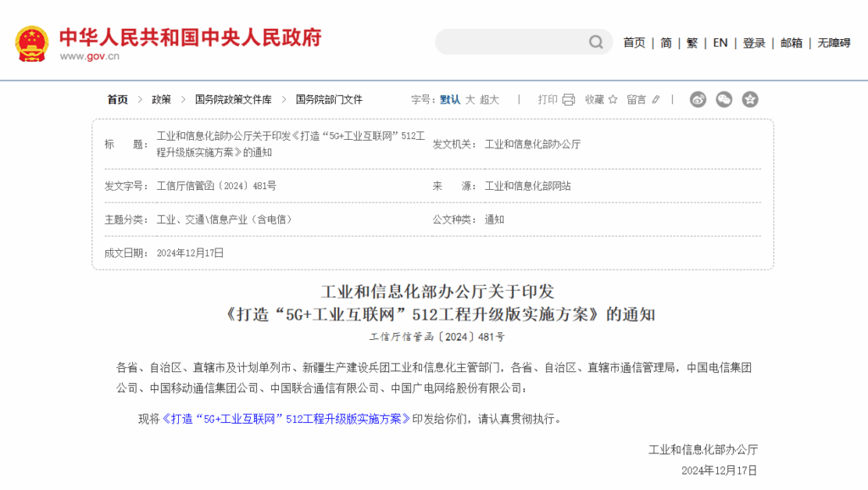Screen dimensions: 868x490
Task: Share the page via WeChat icon
Action: click(724, 100)
